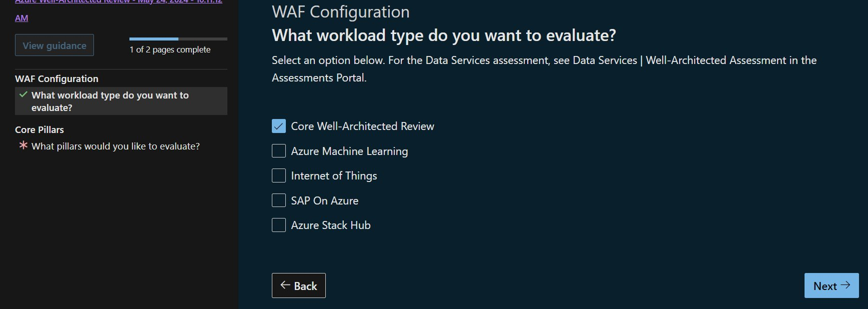The image size is (868, 309).
Task: Uncheck Core Well-Architected Review option
Action: (x=278, y=126)
